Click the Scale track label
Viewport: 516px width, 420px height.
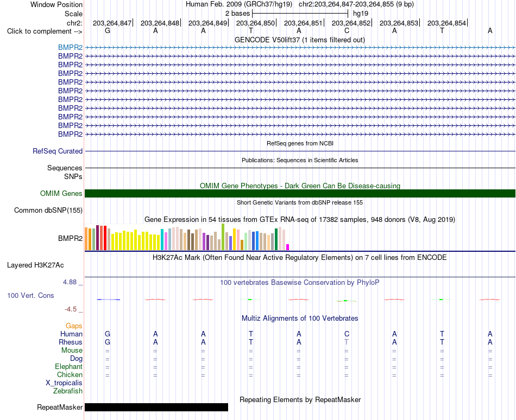[73, 14]
